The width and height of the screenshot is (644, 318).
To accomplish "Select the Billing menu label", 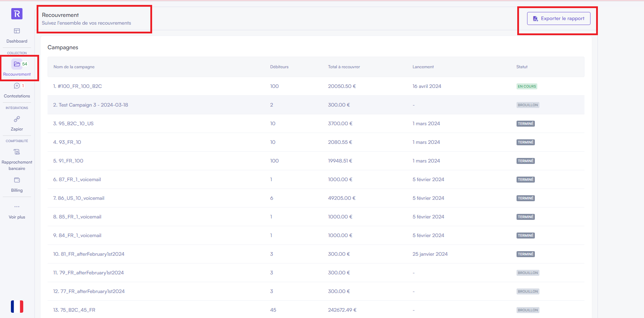I will 17,190.
